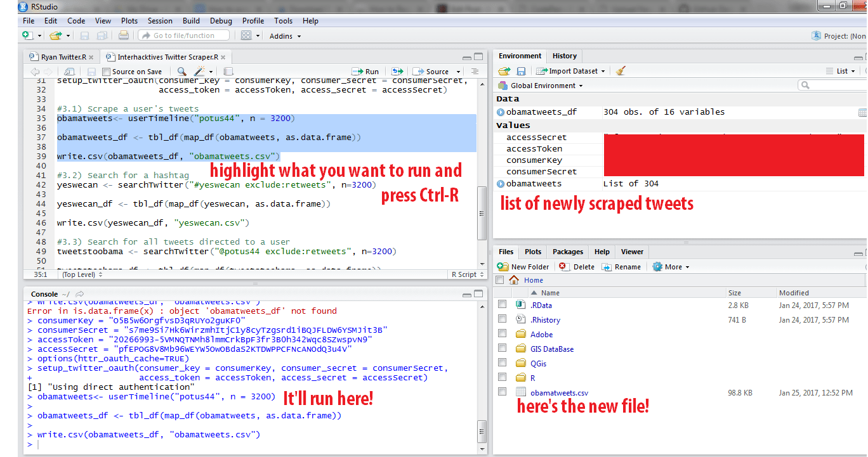Viewport: 868px width, 457px height.
Task: Maximize the source editor pane
Action: (478, 57)
